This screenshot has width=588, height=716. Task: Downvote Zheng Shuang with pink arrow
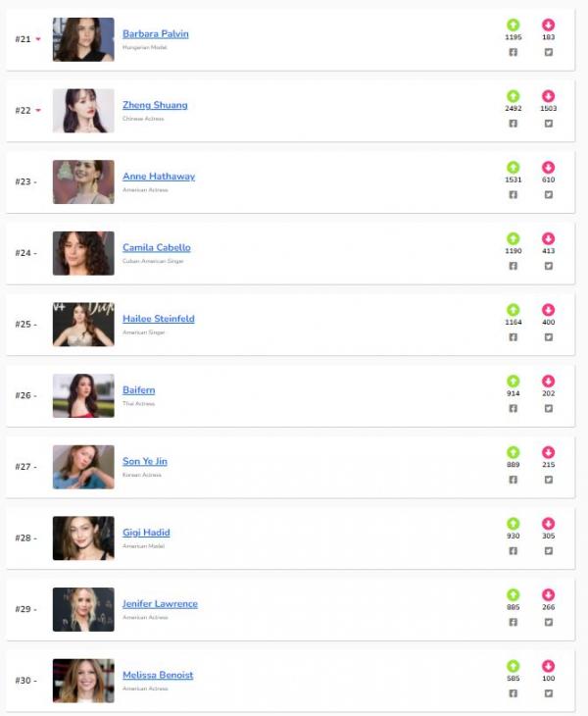548,96
